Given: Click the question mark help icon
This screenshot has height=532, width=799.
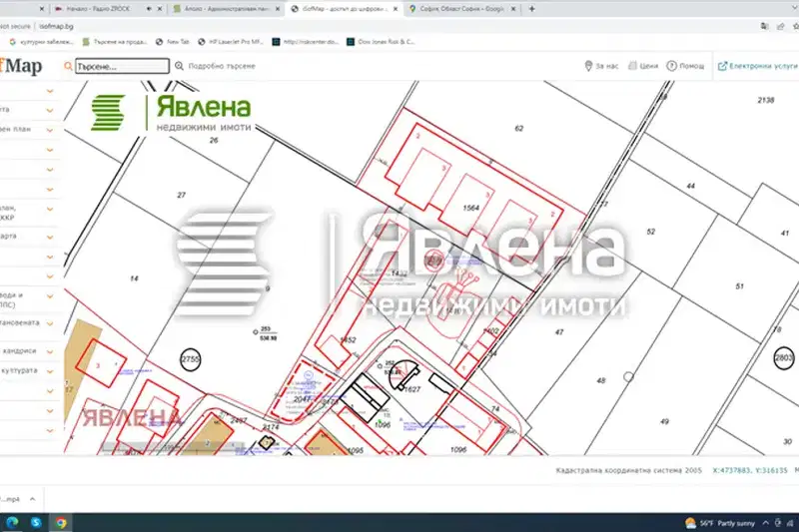Looking at the screenshot, I should 671,66.
